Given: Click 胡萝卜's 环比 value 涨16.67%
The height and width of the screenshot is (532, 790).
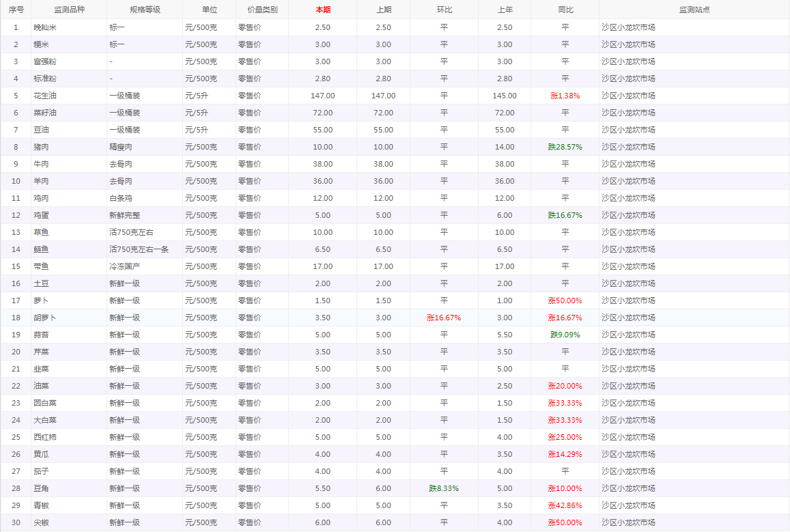Looking at the screenshot, I should pos(444,318).
